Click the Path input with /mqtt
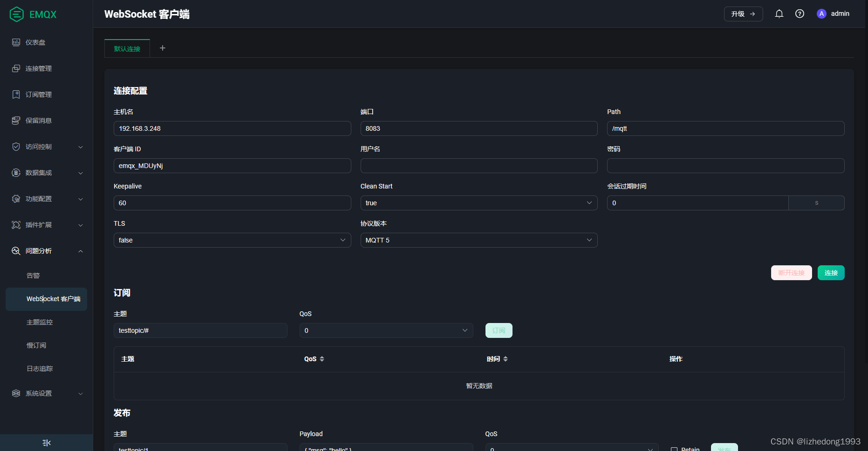This screenshot has width=868, height=451. 725,128
